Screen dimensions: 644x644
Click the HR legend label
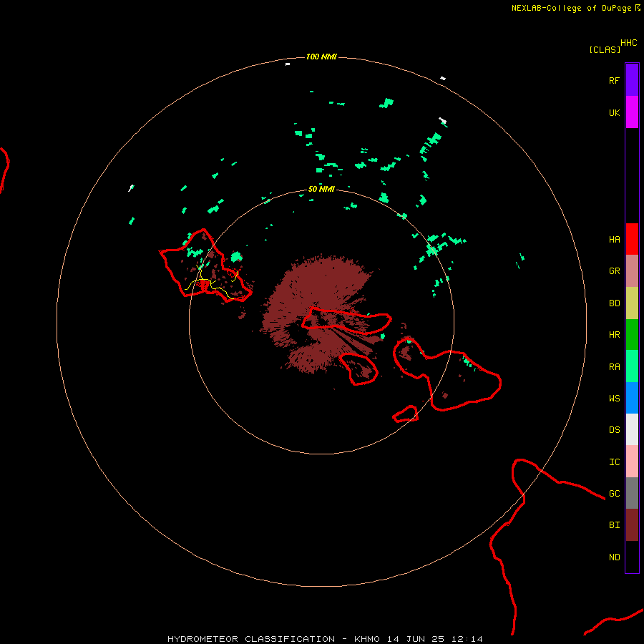coord(614,335)
